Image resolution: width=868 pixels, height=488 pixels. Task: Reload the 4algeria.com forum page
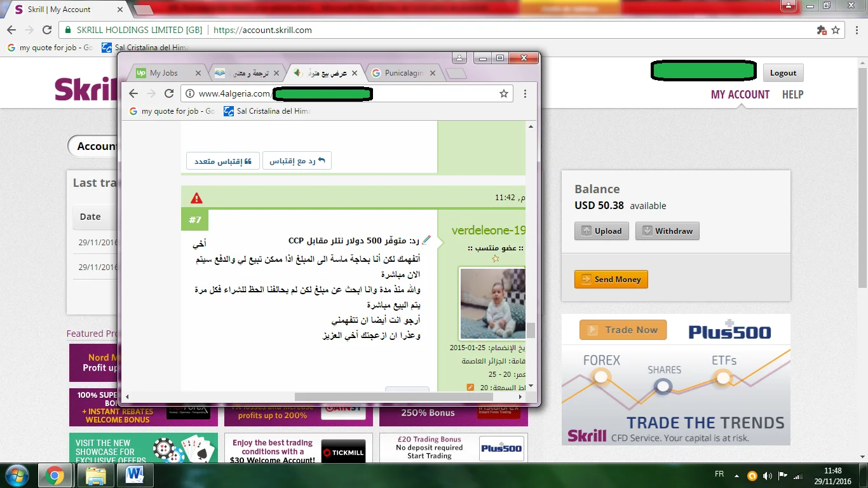(169, 93)
